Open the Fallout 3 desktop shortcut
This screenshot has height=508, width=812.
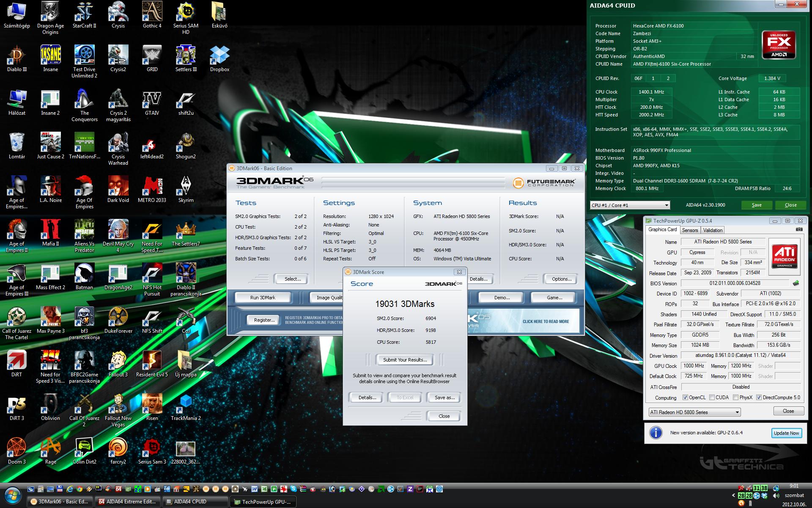click(118, 364)
